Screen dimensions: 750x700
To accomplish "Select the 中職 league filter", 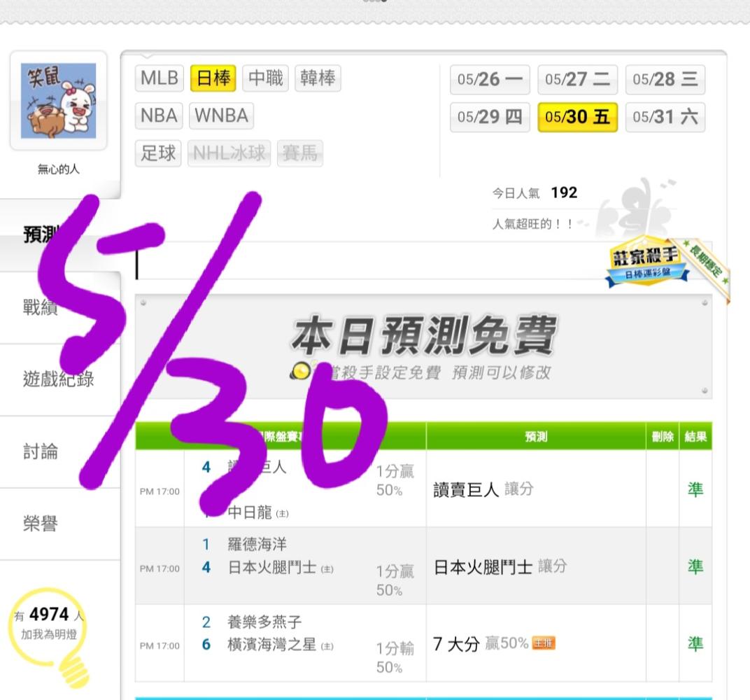I will click(x=266, y=78).
